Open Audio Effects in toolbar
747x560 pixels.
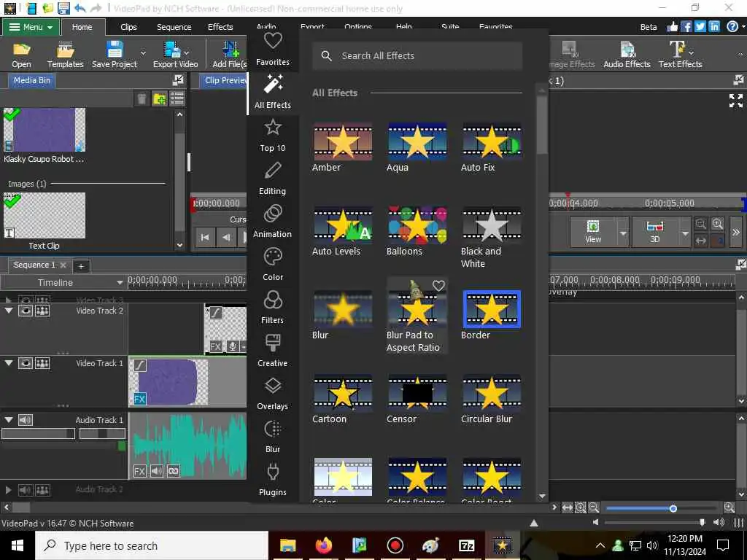tap(627, 55)
